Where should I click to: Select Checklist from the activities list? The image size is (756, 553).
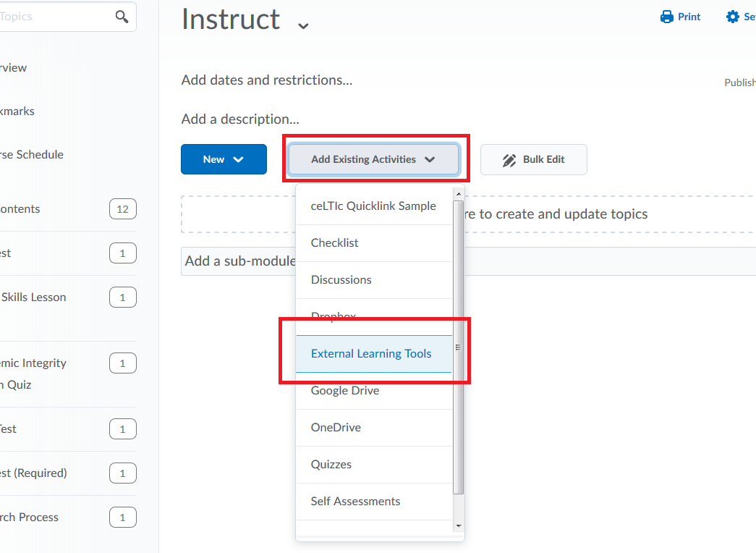pyautogui.click(x=334, y=242)
